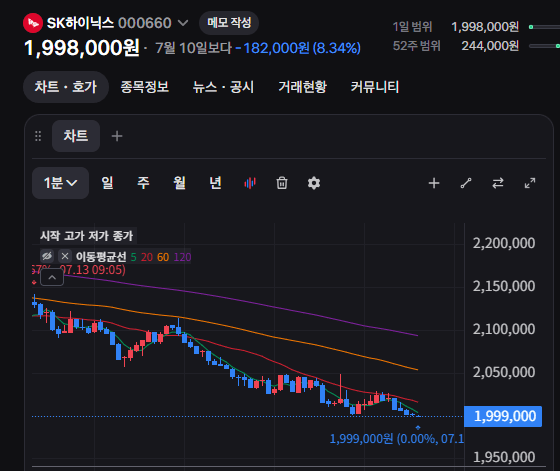The width and height of the screenshot is (560, 471).
Task: Click the SK하이닉스 red logo icon
Action: point(33,23)
